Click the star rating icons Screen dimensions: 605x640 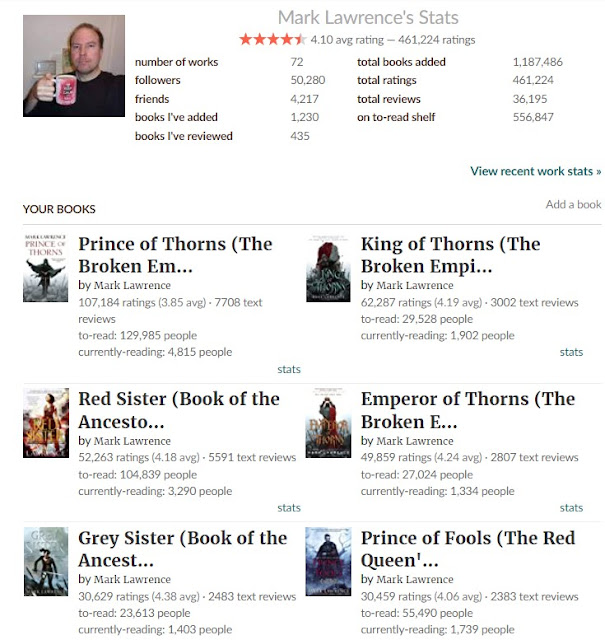[x=273, y=40]
